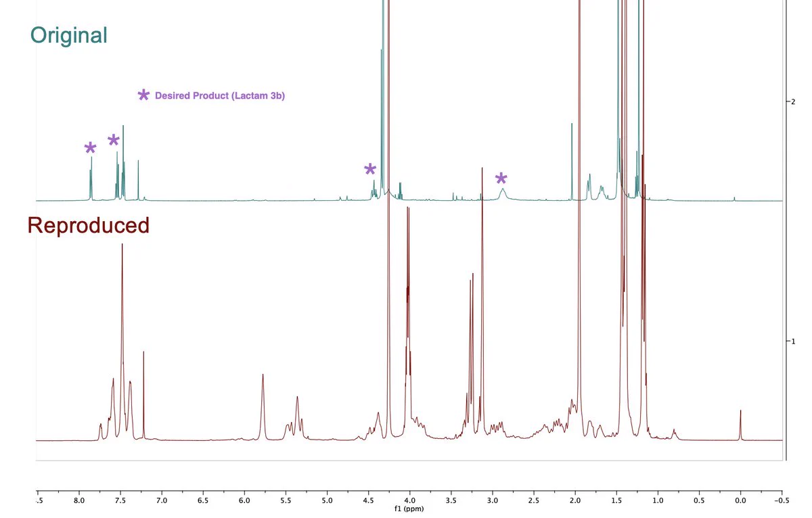This screenshot has width=812, height=518.
Task: Click the purple asterisk near the 4.45 ppm peak
Action: 369,170
